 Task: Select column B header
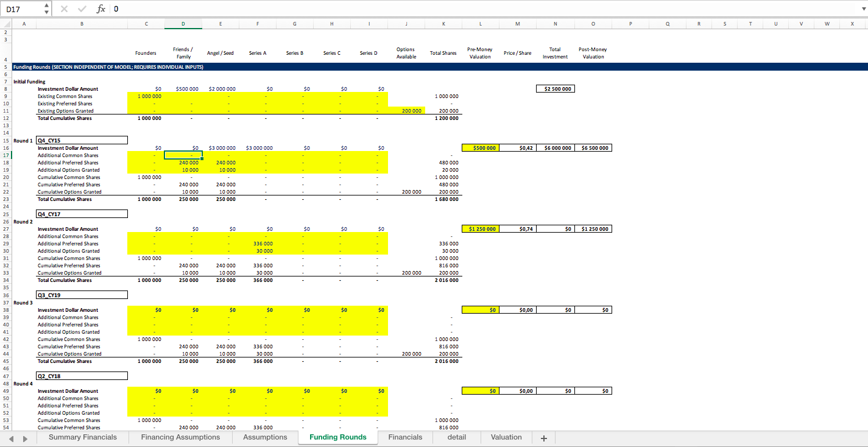[x=82, y=23]
